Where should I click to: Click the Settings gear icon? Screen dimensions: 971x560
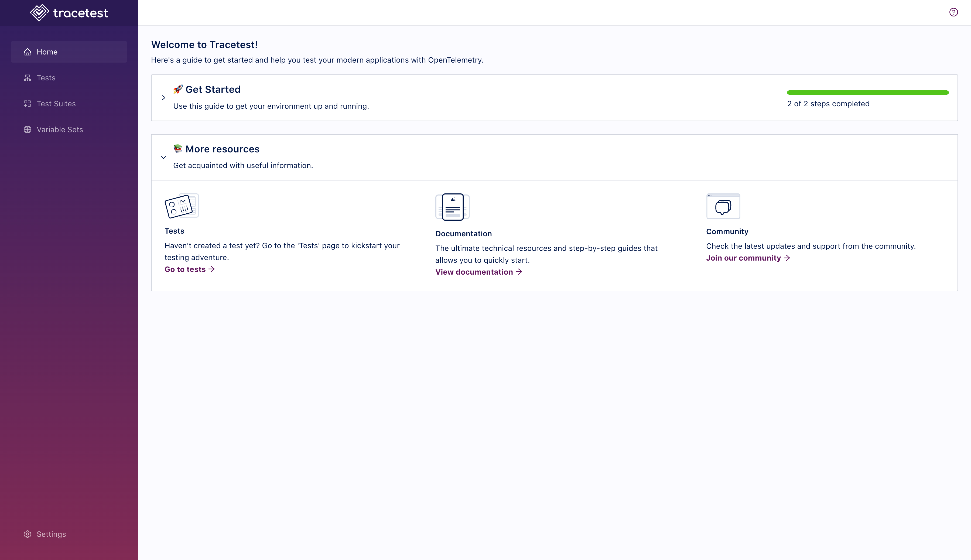click(27, 534)
